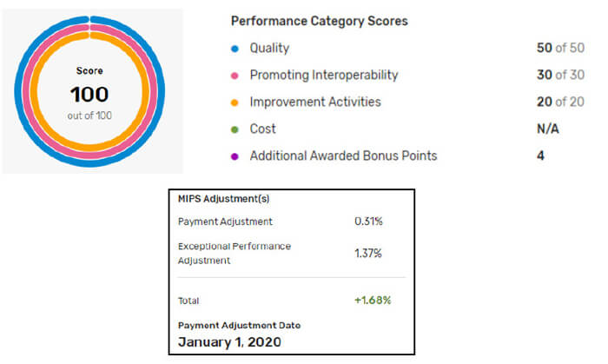Click the N/A value for Cost

pyautogui.click(x=549, y=129)
